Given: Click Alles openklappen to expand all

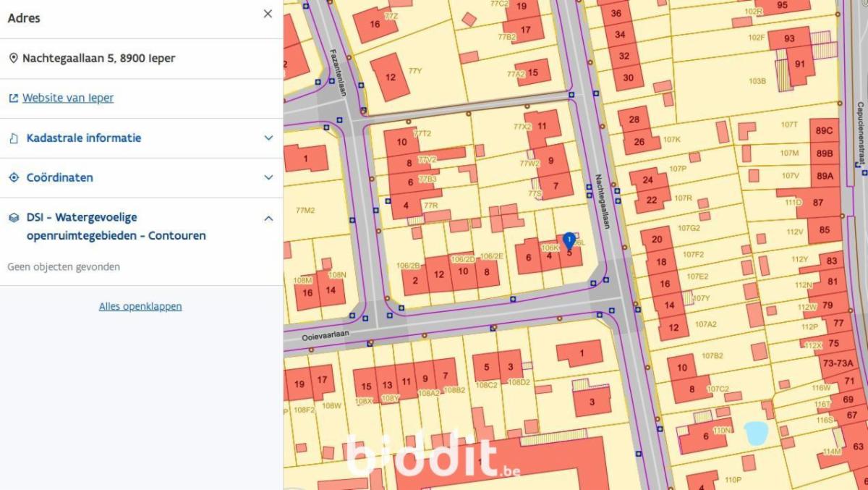Looking at the screenshot, I should point(140,306).
